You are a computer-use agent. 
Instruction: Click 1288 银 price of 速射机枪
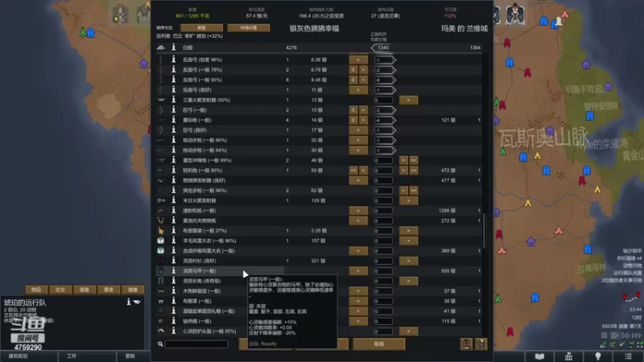click(447, 211)
